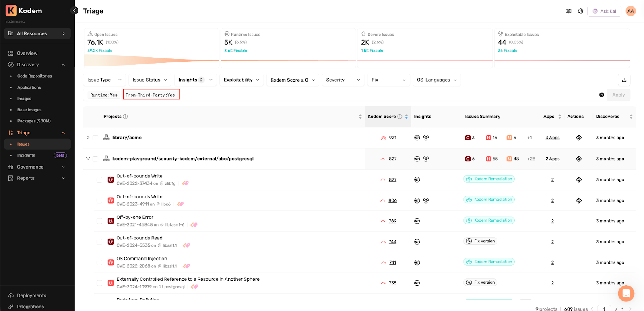The height and width of the screenshot is (311, 644).
Task: Click runtime insight icon for library/acme
Action: 417,138
